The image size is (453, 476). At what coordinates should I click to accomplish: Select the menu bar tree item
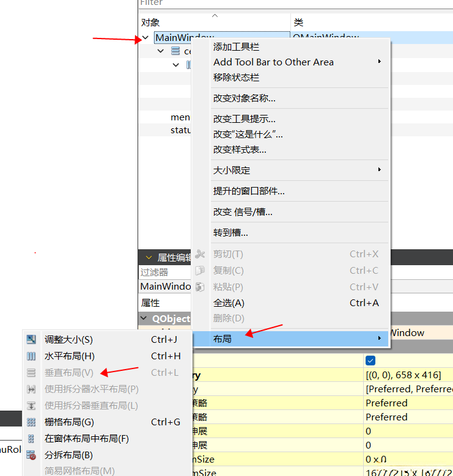pos(180,117)
